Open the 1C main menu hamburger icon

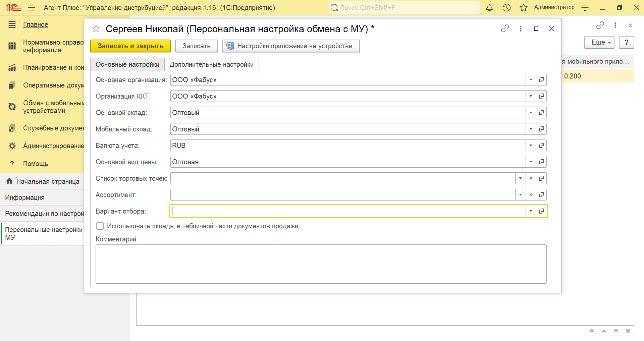pos(32,7)
